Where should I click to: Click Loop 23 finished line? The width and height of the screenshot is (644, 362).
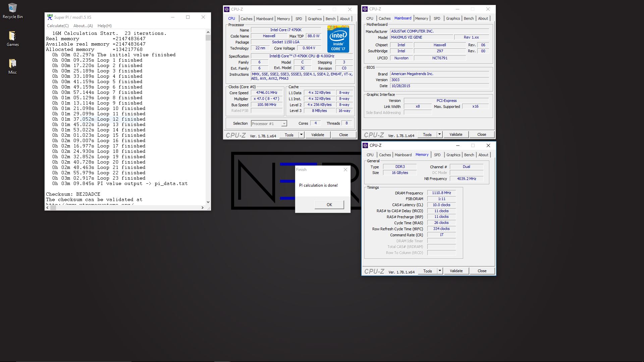tap(99, 178)
